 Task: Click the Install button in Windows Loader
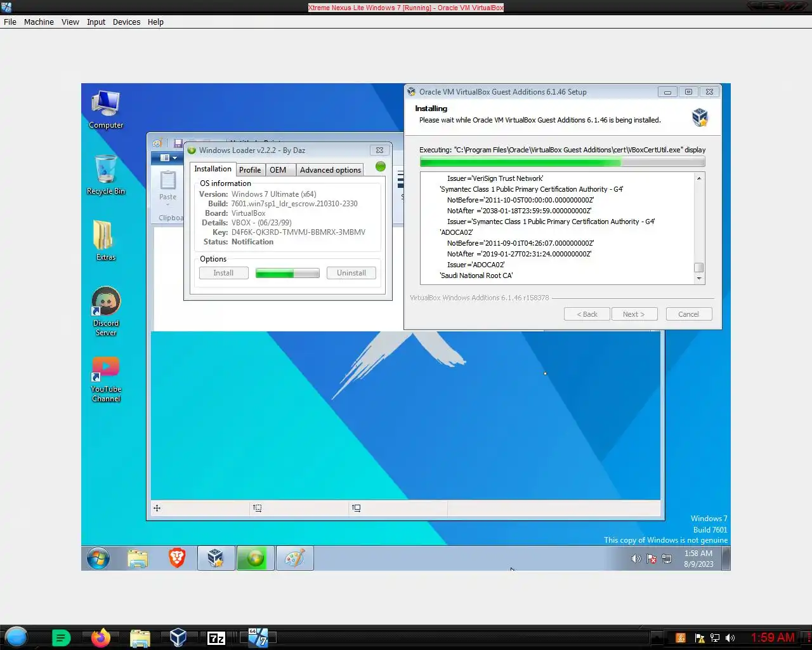[x=223, y=273]
